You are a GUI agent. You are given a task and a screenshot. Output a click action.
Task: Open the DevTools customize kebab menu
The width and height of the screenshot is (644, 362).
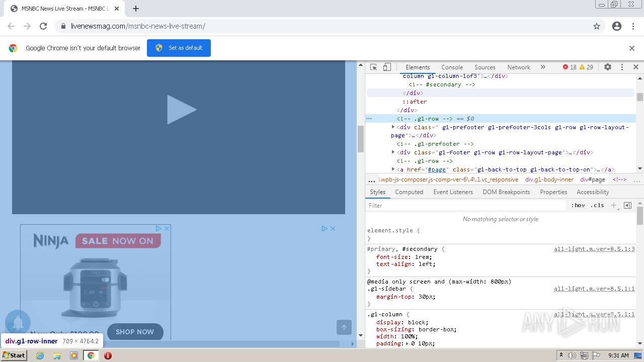click(x=622, y=67)
